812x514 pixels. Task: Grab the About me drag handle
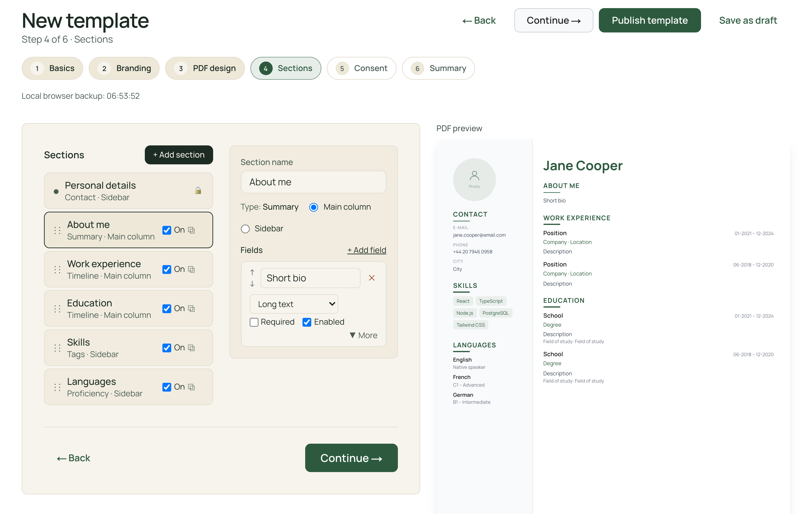click(57, 230)
